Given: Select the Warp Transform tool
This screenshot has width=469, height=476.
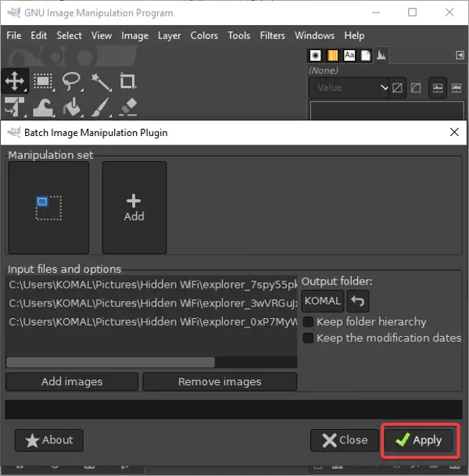Looking at the screenshot, I should [x=43, y=108].
